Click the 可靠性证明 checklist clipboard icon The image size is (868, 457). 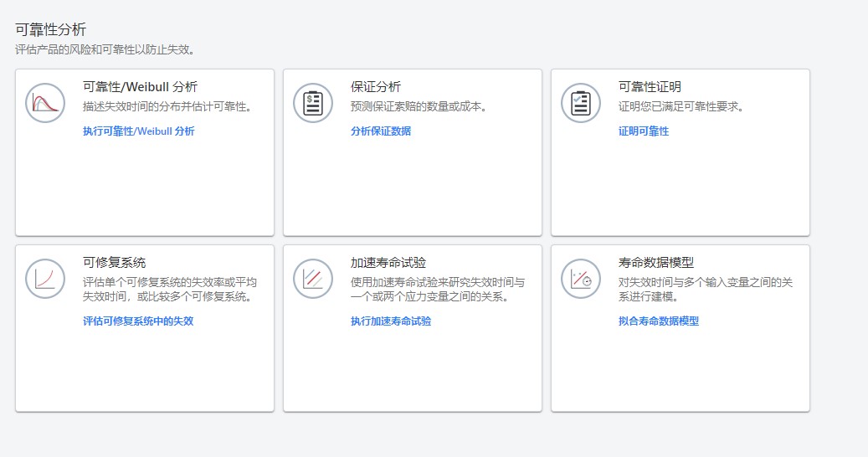coord(581,103)
